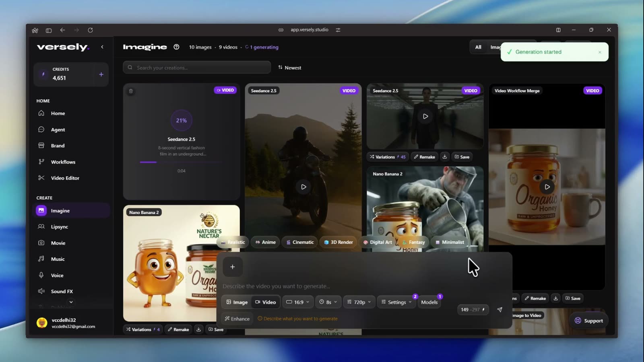Select the Digital Art style chip
Image resolution: width=644 pixels, height=362 pixels.
coord(378,242)
